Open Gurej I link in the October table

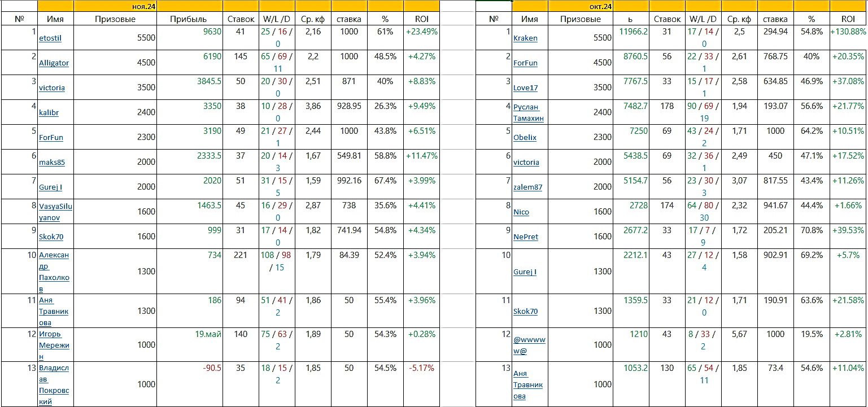(x=525, y=272)
